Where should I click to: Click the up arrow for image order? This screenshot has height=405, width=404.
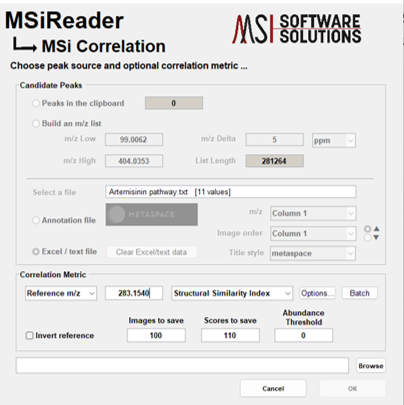(x=376, y=229)
